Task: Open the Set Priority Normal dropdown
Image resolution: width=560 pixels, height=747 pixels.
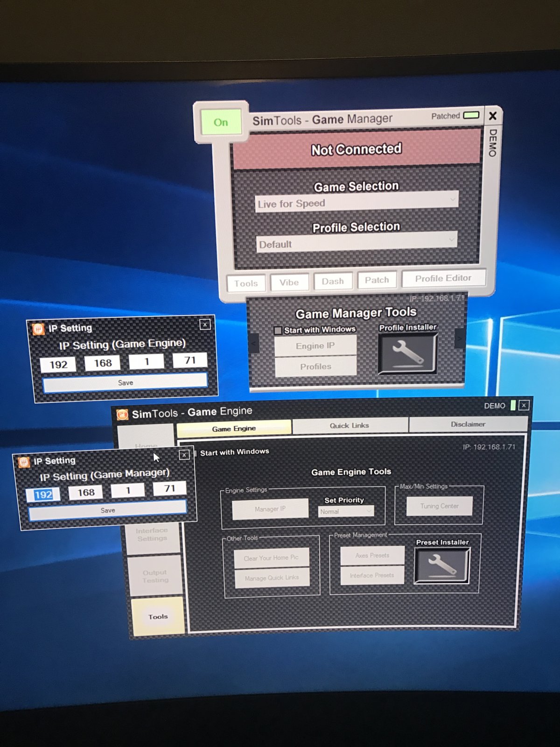Action: pyautogui.click(x=346, y=512)
